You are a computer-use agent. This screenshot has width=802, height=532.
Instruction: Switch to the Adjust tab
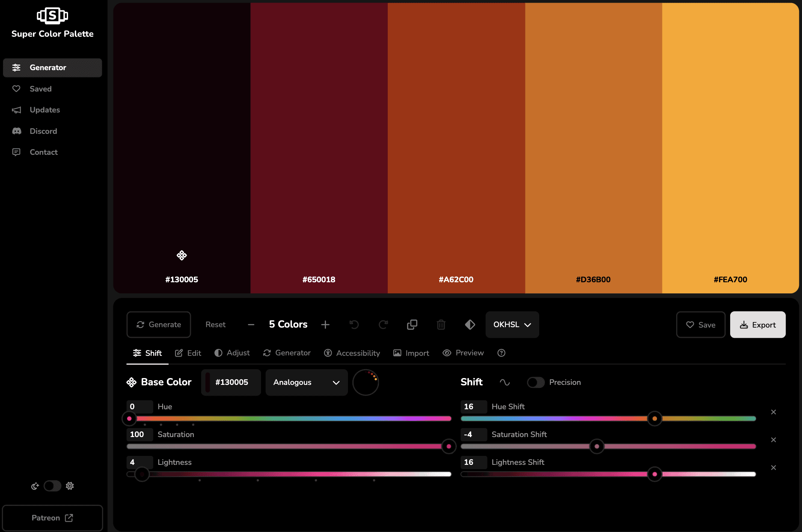pyautogui.click(x=232, y=353)
